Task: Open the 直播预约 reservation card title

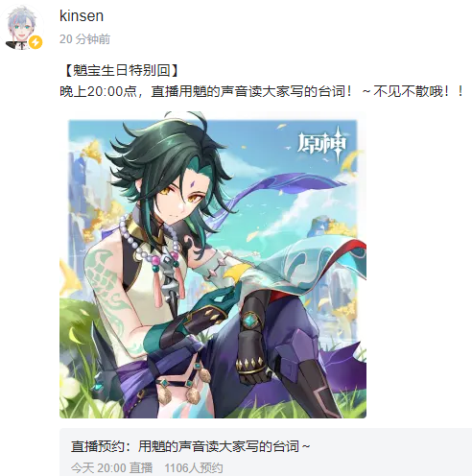Action: [x=190, y=446]
